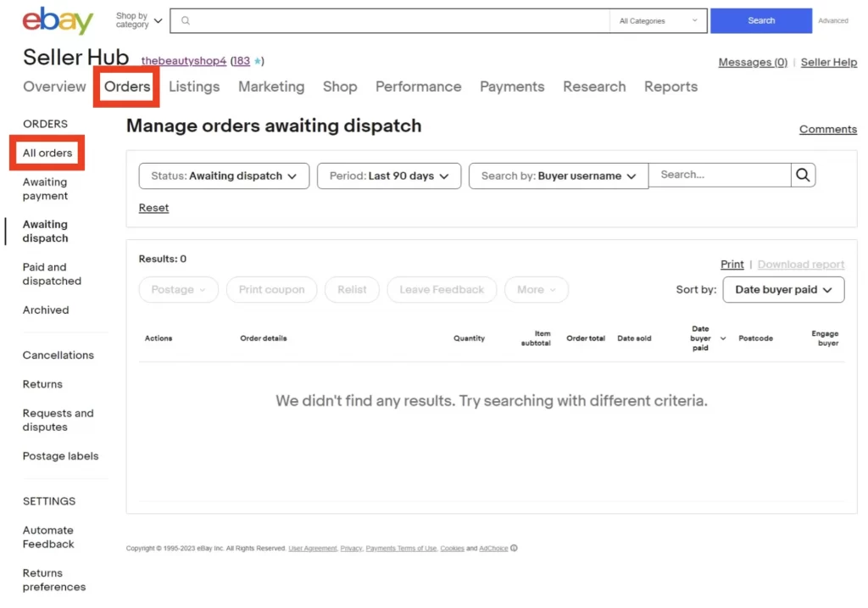Click Relist button
868x608 pixels.
coord(352,290)
